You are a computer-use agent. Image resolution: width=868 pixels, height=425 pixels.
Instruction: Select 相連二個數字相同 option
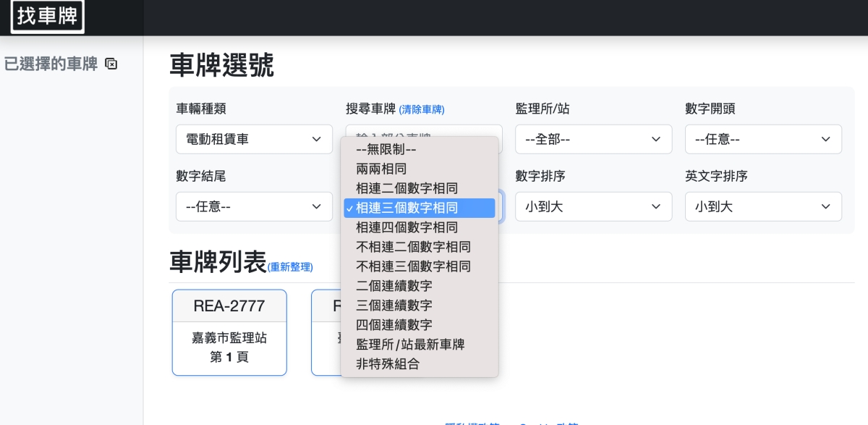tap(407, 188)
